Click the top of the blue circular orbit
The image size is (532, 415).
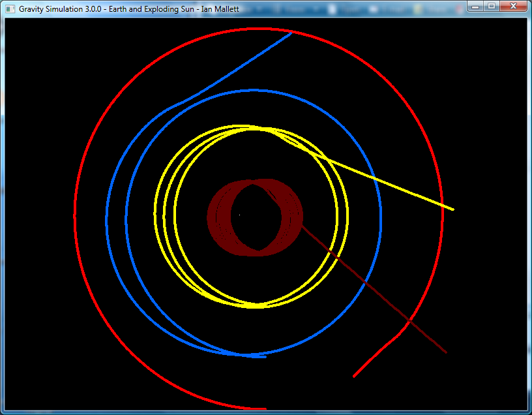254,91
